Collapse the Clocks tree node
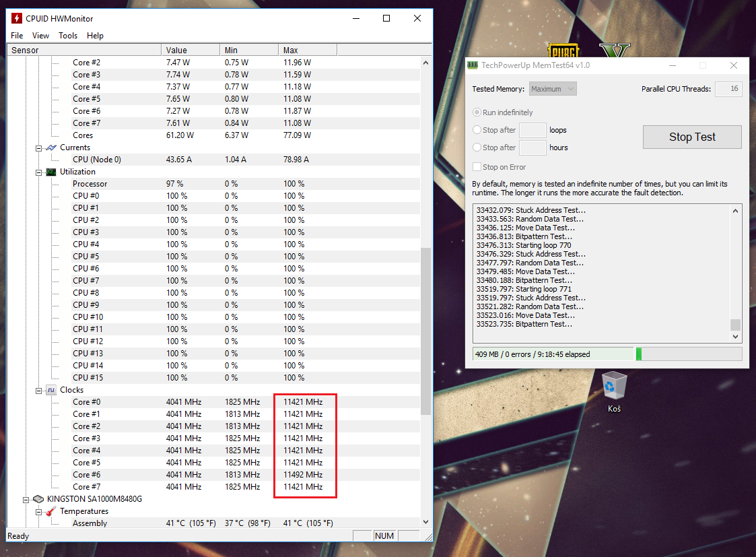 coord(38,390)
